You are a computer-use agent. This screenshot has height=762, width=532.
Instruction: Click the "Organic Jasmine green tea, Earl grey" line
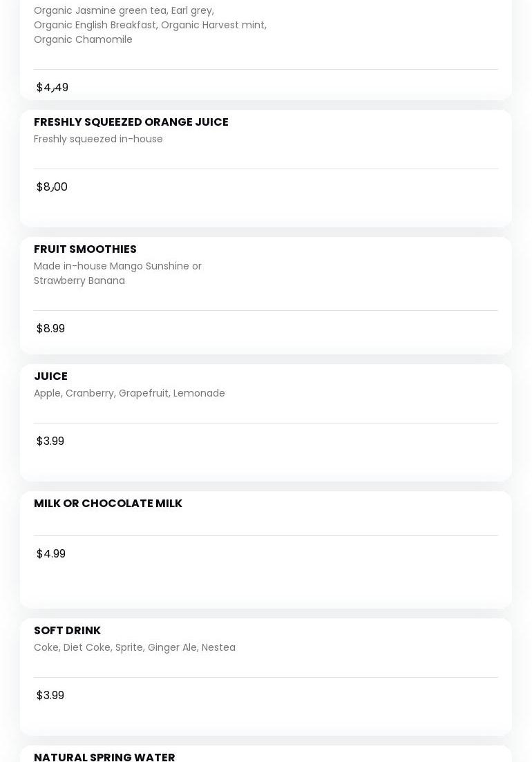pyautogui.click(x=124, y=10)
